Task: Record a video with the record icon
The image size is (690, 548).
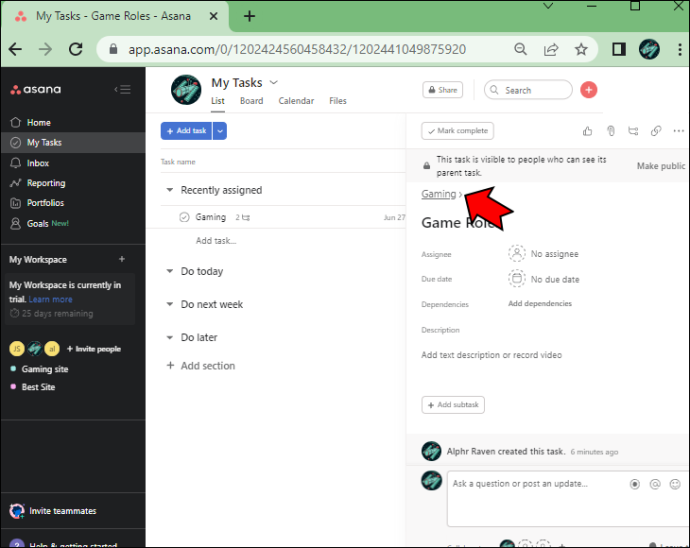Action: pos(635,484)
